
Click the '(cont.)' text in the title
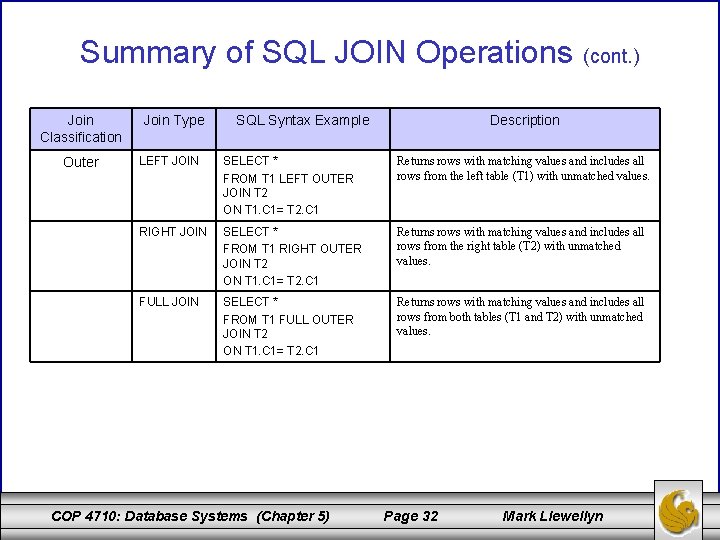click(x=611, y=56)
